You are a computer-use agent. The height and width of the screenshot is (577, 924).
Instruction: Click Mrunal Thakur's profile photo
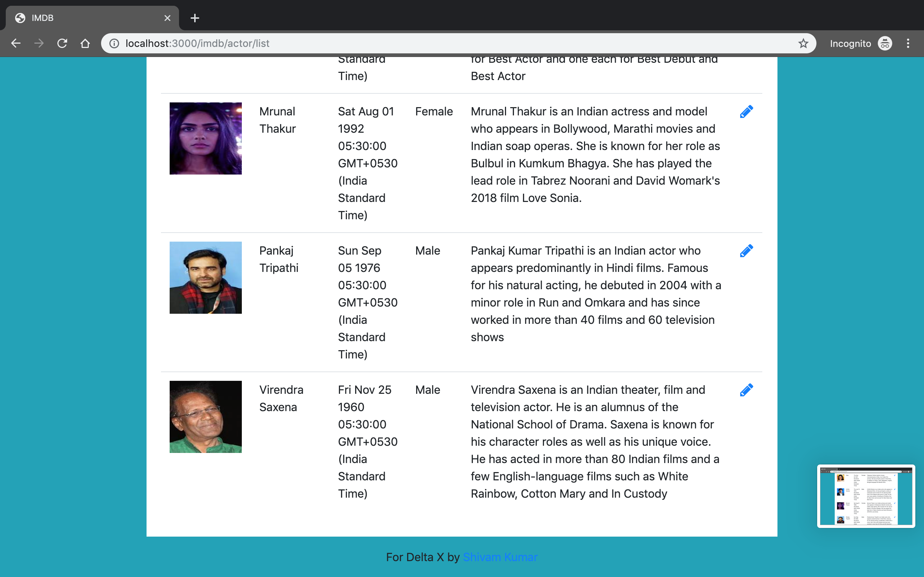coord(205,138)
